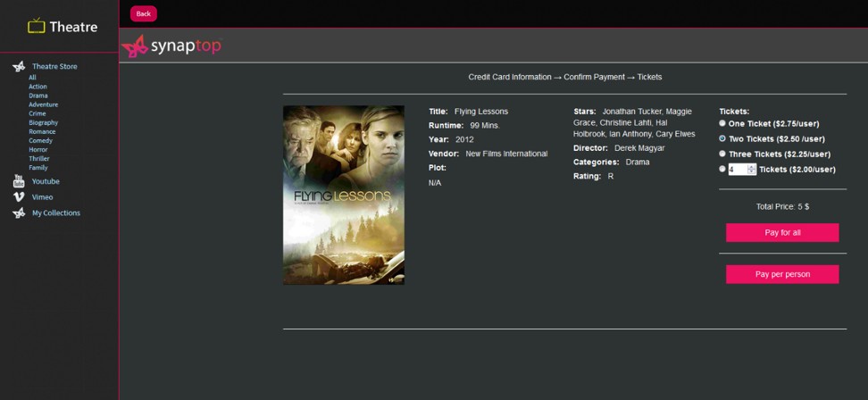
Task: Click the Vimeo V icon
Action: click(19, 197)
